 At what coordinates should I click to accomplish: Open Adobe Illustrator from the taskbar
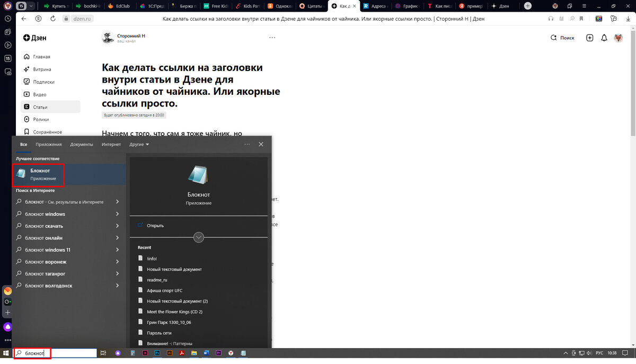coord(170,353)
